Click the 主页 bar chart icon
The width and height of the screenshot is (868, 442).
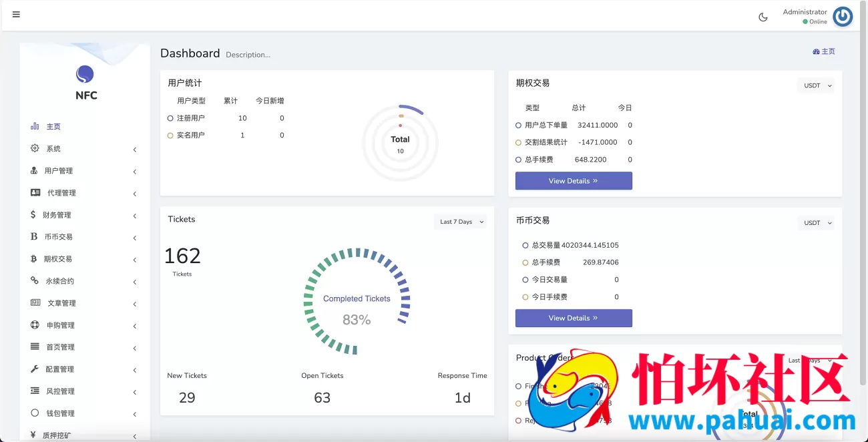(x=35, y=126)
